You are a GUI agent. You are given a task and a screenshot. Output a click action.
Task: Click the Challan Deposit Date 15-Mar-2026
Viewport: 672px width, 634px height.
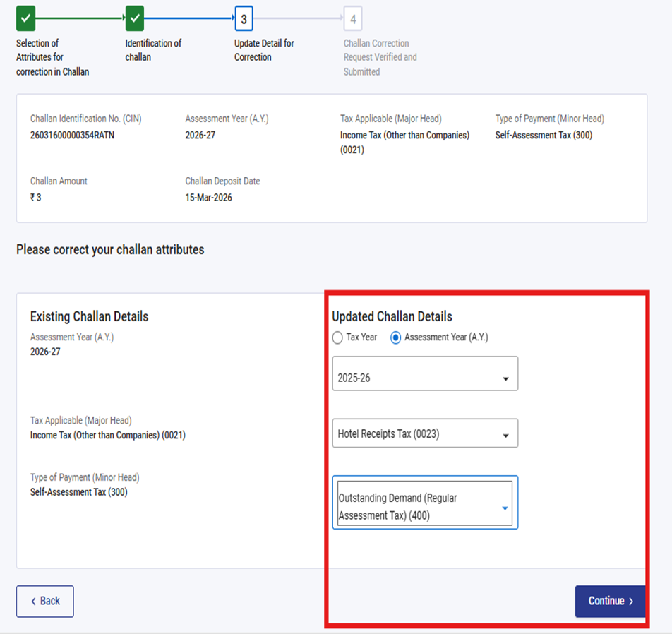(x=208, y=198)
